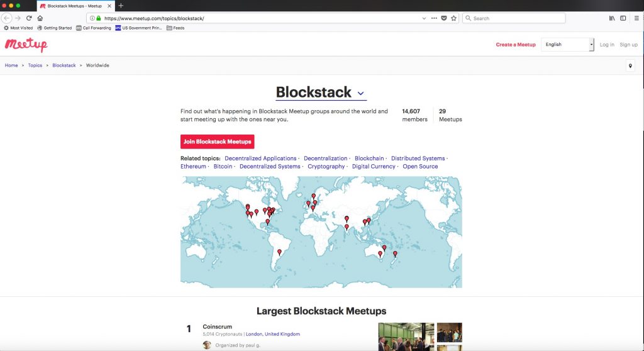Viewport: 644px width, 351px height.
Task: Open the URL history dropdown arrow
Action: coord(424,18)
